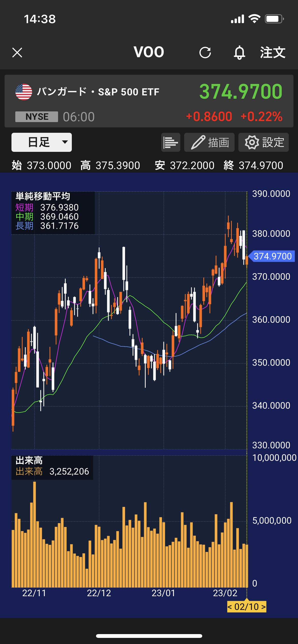This screenshot has height=644, width=298.
Task: Tap the large green 374.9700 price
Action: 241,92
